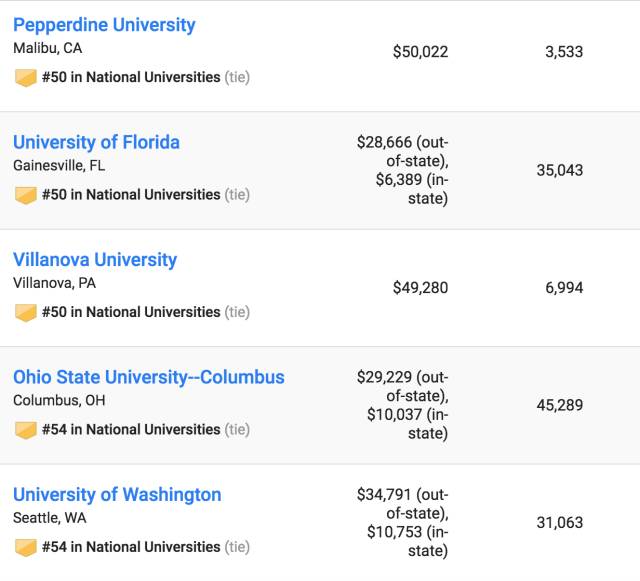Open the Pepperdine University link

(x=104, y=25)
